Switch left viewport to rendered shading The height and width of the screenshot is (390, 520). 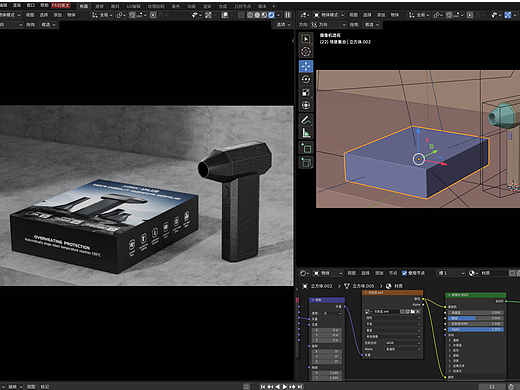click(271, 15)
